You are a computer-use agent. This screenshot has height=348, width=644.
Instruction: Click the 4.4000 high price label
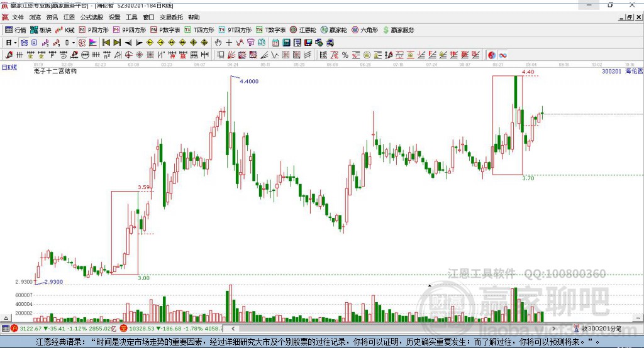click(249, 81)
